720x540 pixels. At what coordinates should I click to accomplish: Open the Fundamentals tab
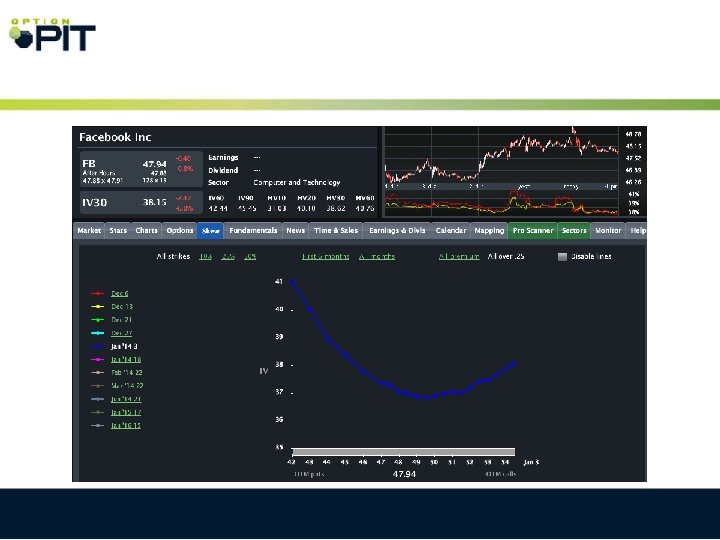coord(253,231)
